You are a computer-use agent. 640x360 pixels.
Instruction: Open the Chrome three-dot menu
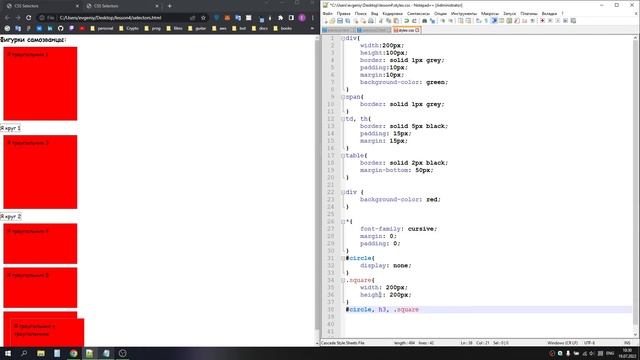pyautogui.click(x=312, y=18)
